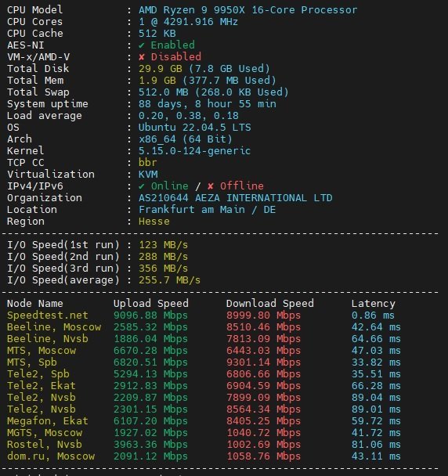Screen dimensions: 448x476
Task: Select the Beeline, Moscow node name
Action: 54,327
